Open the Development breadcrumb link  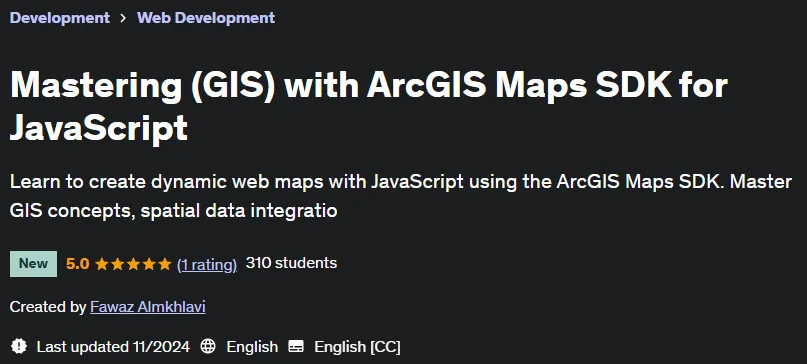tap(60, 18)
